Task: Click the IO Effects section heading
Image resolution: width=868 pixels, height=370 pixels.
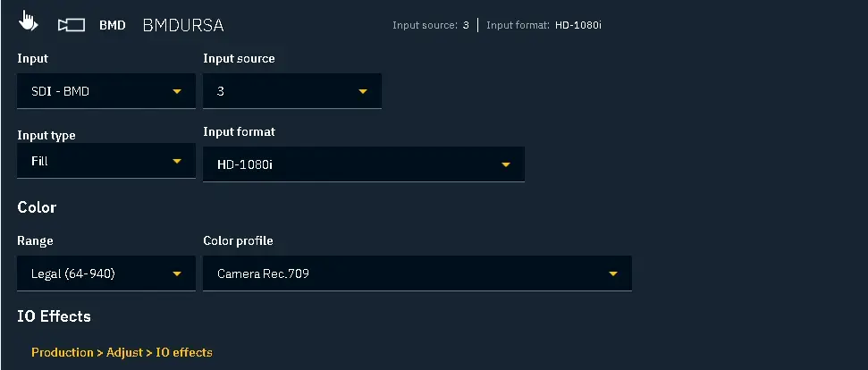Action: click(x=54, y=316)
